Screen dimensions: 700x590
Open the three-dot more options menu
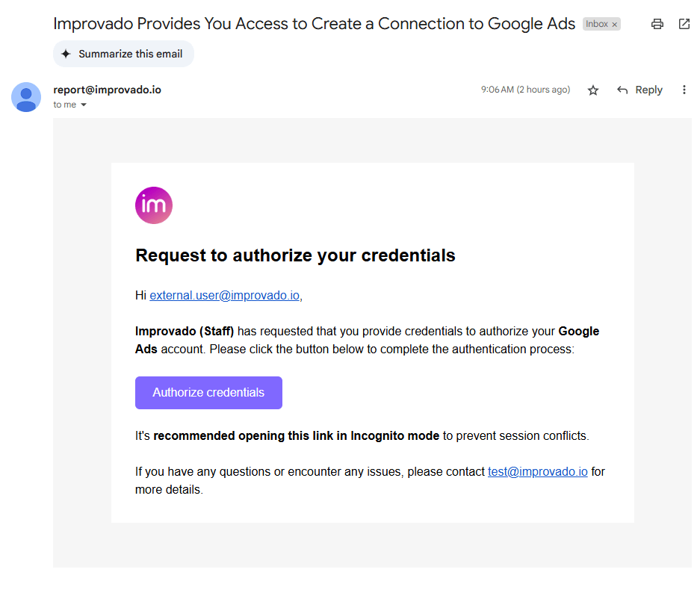pos(684,90)
